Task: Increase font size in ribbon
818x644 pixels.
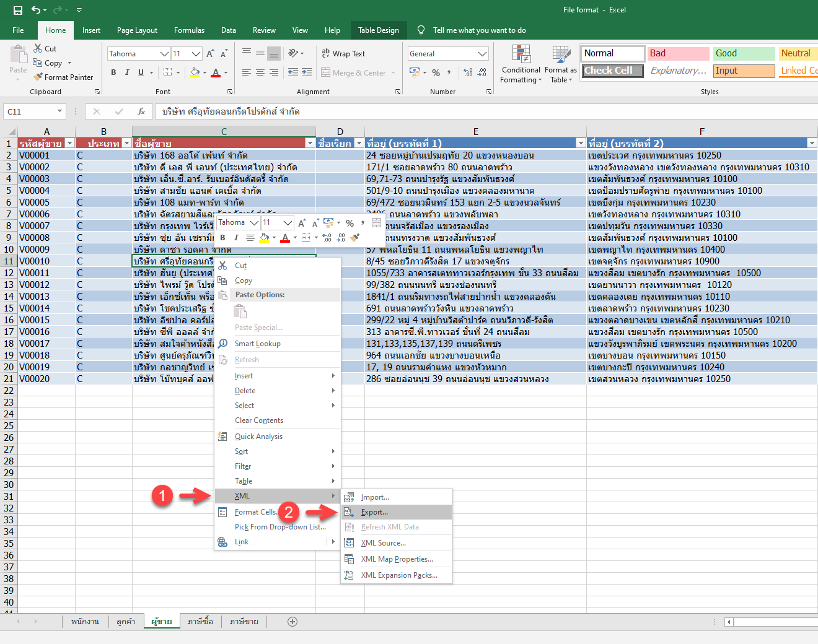Action: (210, 54)
